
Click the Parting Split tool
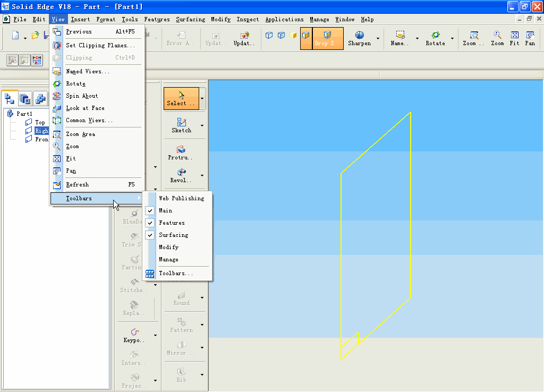(132, 263)
